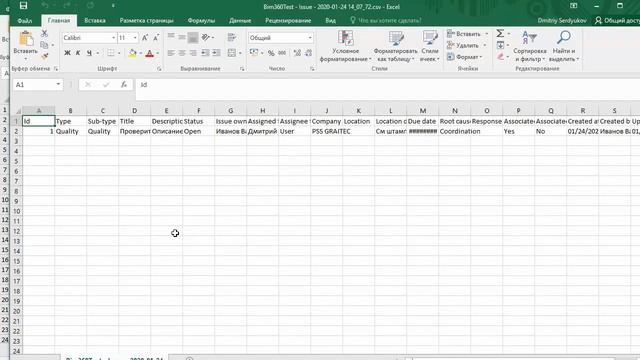Open the Calibri font name dropdown
Screen dimensions: 640x360
[113, 38]
